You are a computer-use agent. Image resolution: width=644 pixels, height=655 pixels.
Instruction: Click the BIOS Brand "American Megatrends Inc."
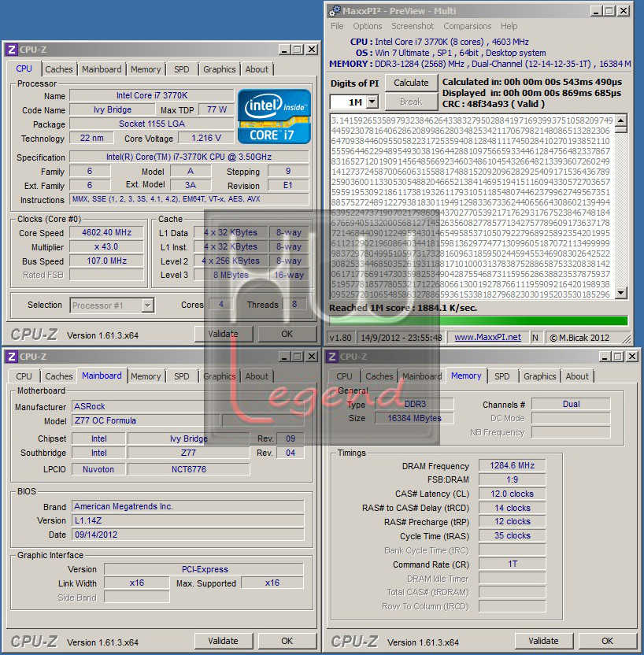click(188, 507)
